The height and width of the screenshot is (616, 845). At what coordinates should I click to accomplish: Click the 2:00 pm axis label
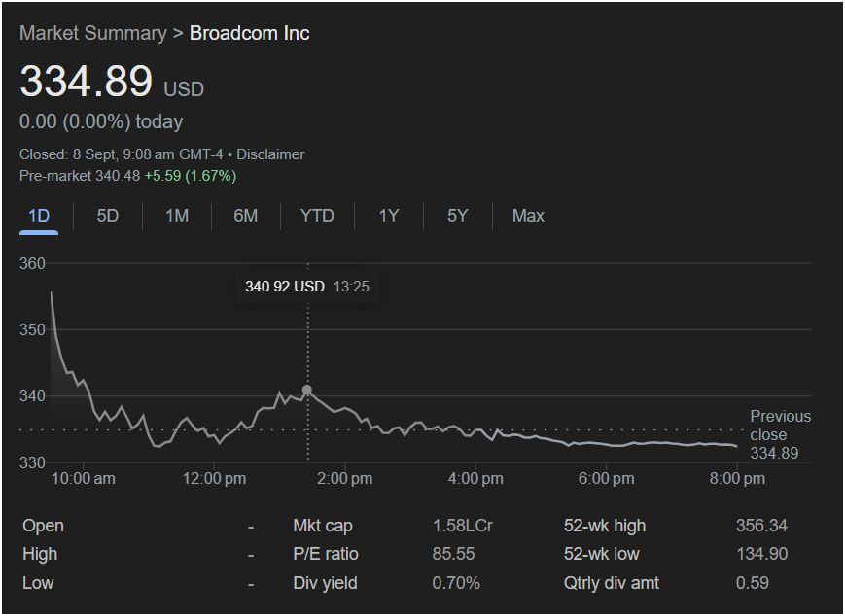click(x=345, y=479)
